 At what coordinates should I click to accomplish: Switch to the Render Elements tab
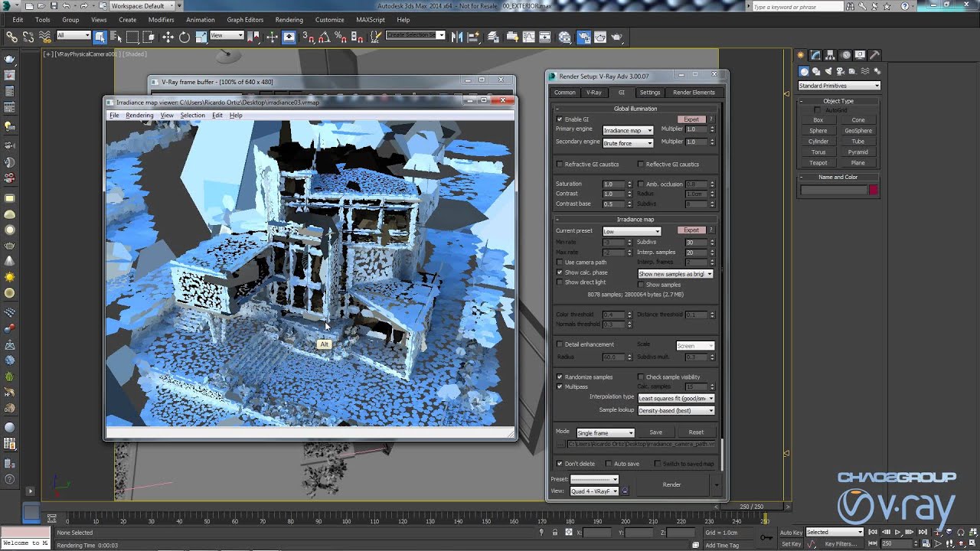[x=694, y=93]
